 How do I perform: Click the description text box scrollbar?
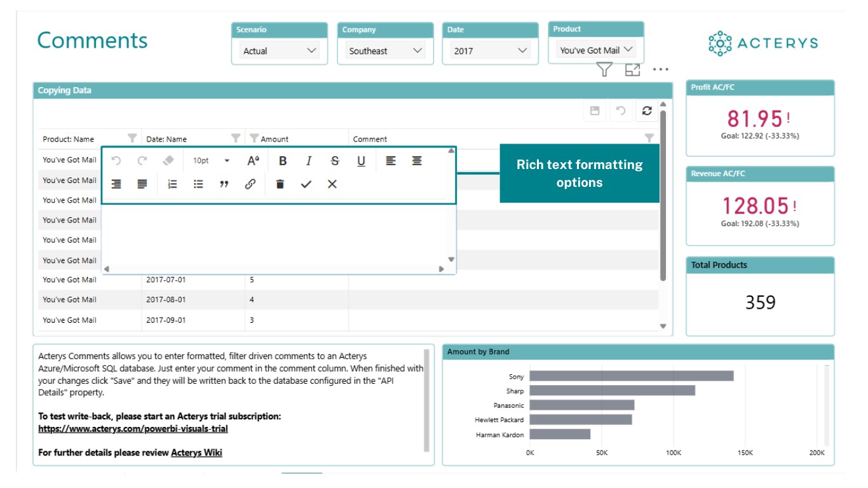[426, 399]
